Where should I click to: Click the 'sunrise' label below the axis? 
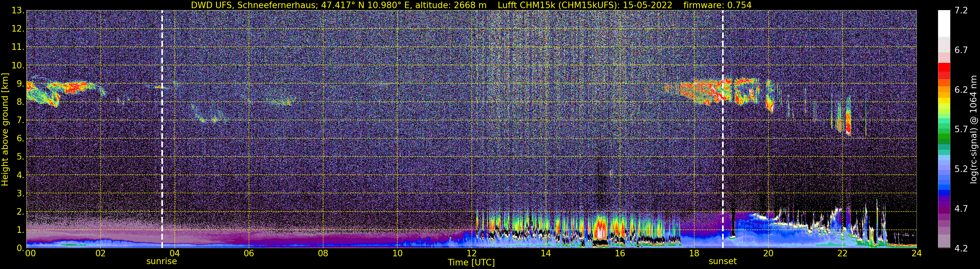coord(162,262)
